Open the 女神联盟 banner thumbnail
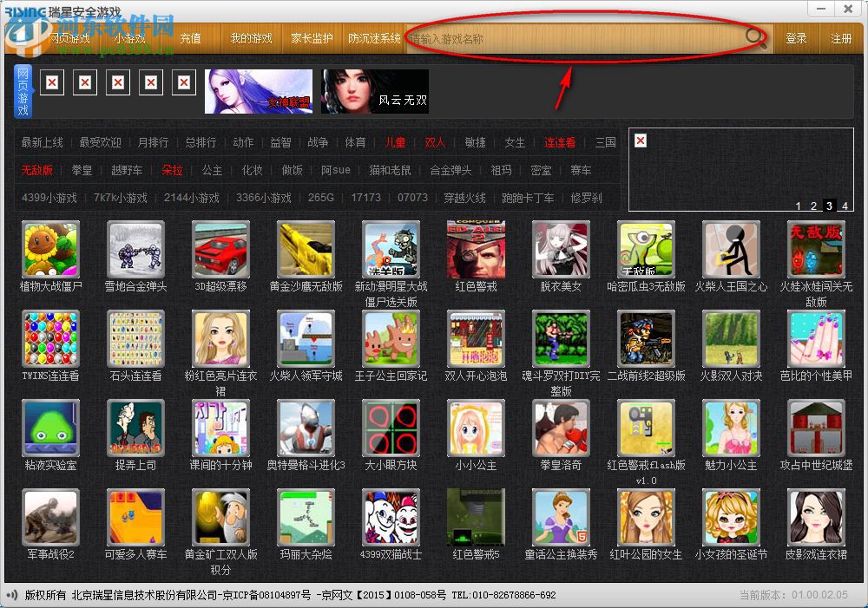 tap(259, 91)
